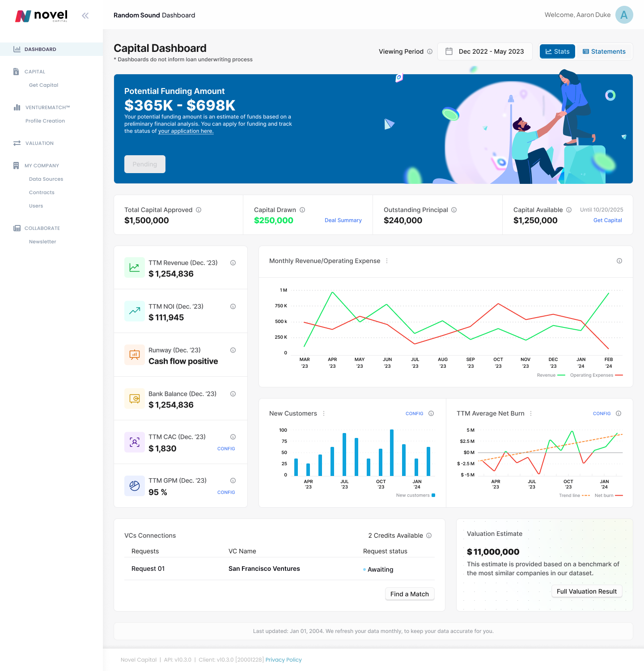
Task: Switch to the Statements view
Action: pyautogui.click(x=604, y=51)
